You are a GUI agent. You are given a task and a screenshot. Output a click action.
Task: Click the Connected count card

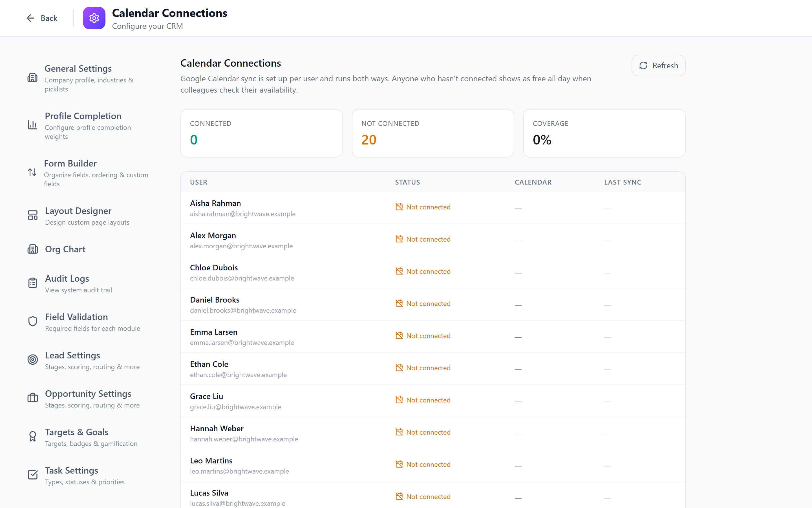click(x=261, y=133)
